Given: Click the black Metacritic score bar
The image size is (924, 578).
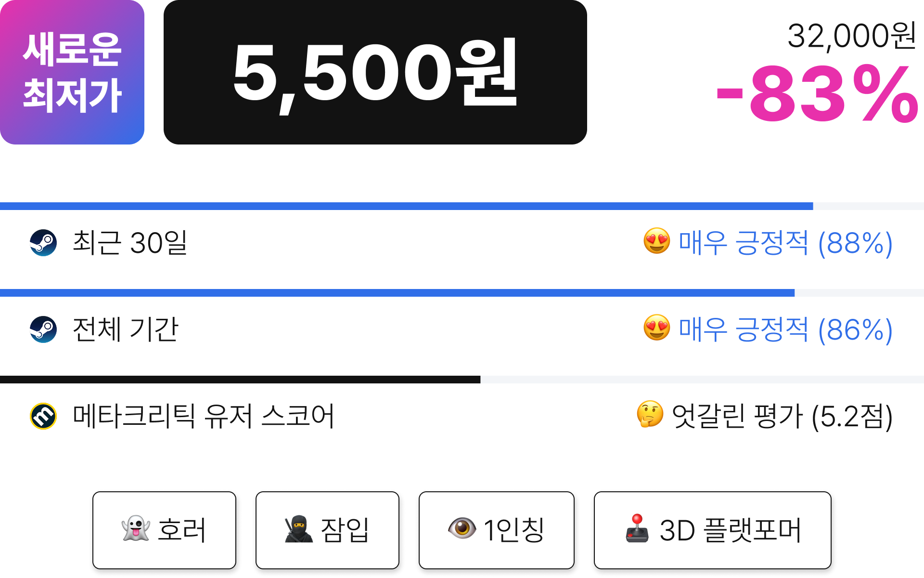Looking at the screenshot, I should pyautogui.click(x=240, y=380).
